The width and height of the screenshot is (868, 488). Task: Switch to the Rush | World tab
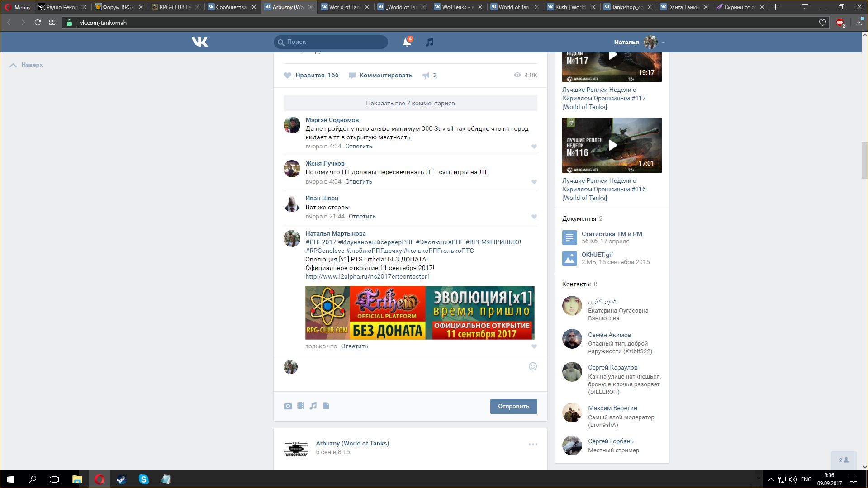click(x=571, y=7)
